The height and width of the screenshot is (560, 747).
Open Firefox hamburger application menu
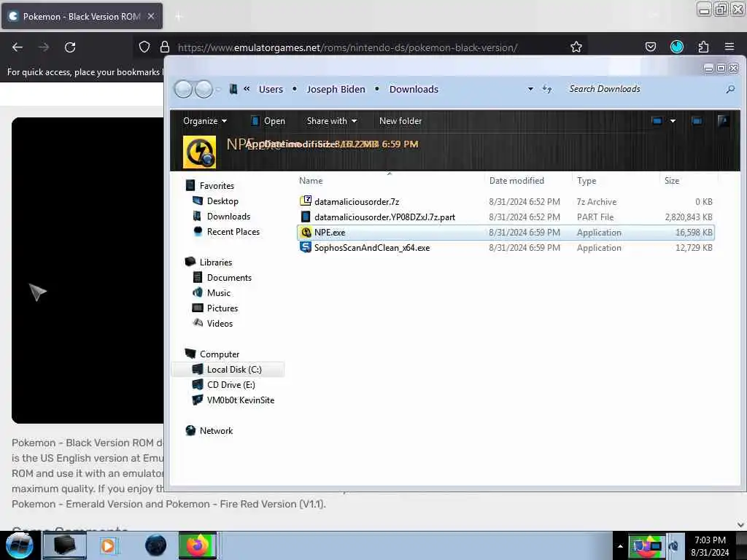[x=729, y=47]
